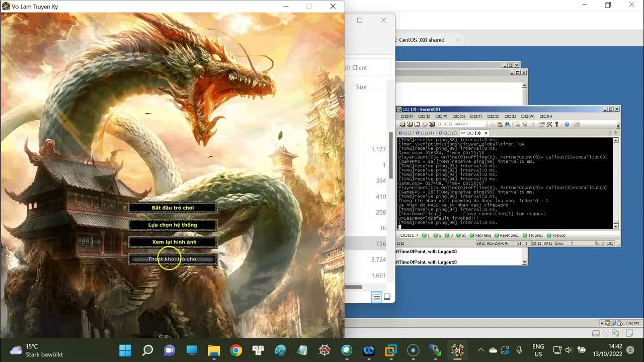
Task: Click terminal scrollbar down arrow in SecureCRT
Action: click(x=616, y=226)
